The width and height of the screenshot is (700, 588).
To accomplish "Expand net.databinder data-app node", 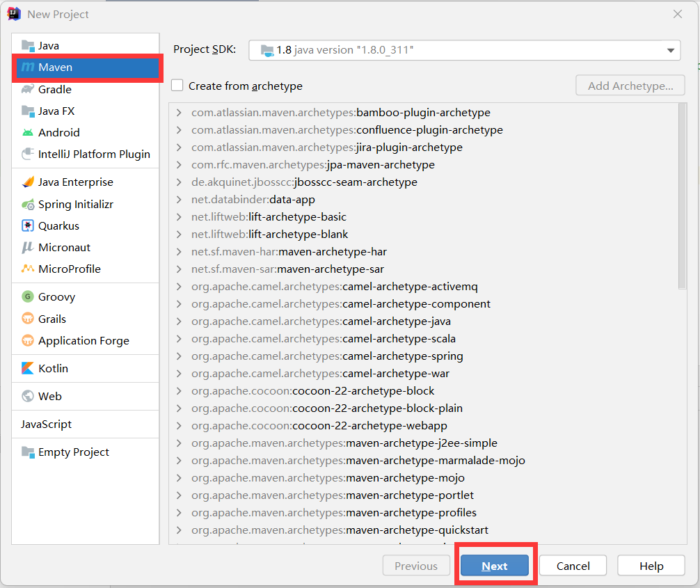I will 179,200.
